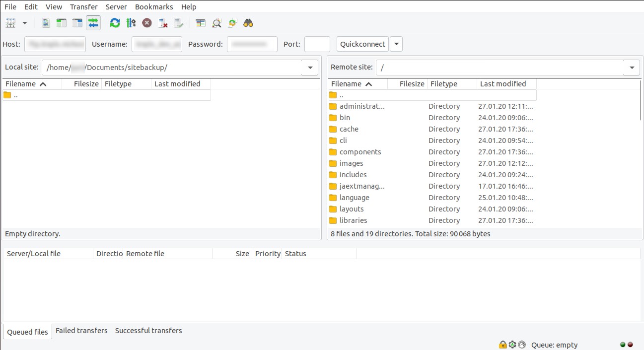Viewport: 644px width, 350px height.
Task: Expand the Remote site path dropdown
Action: coord(632,68)
